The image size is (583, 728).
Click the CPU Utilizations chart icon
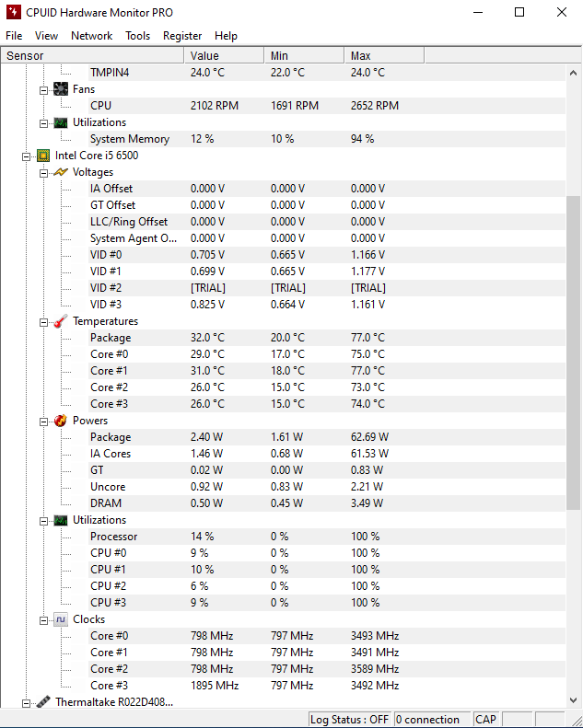pyautogui.click(x=61, y=520)
